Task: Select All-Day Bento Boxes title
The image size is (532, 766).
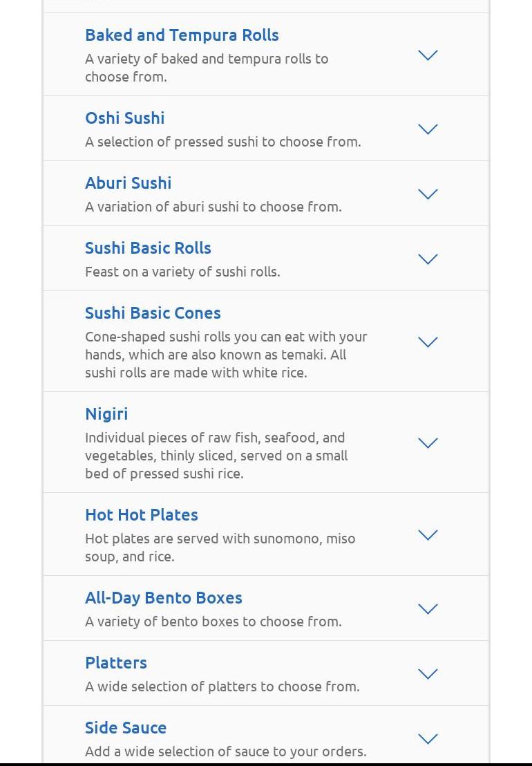Action: tap(163, 597)
